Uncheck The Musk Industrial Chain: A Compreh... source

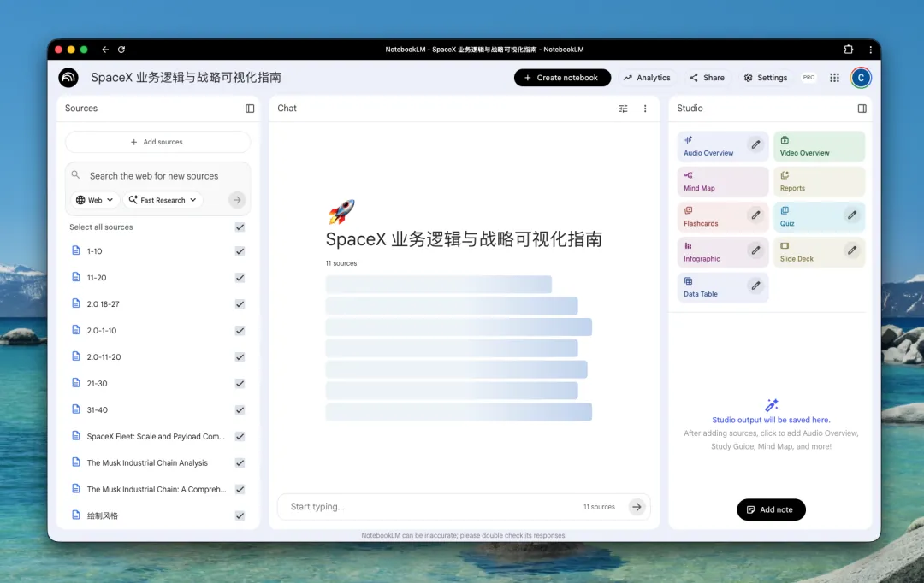pos(240,489)
